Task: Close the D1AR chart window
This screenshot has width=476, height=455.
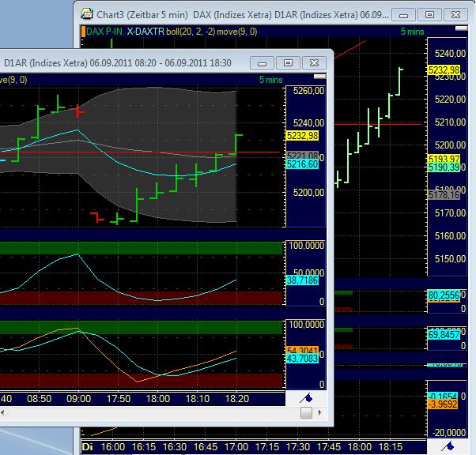Action: (x=314, y=63)
